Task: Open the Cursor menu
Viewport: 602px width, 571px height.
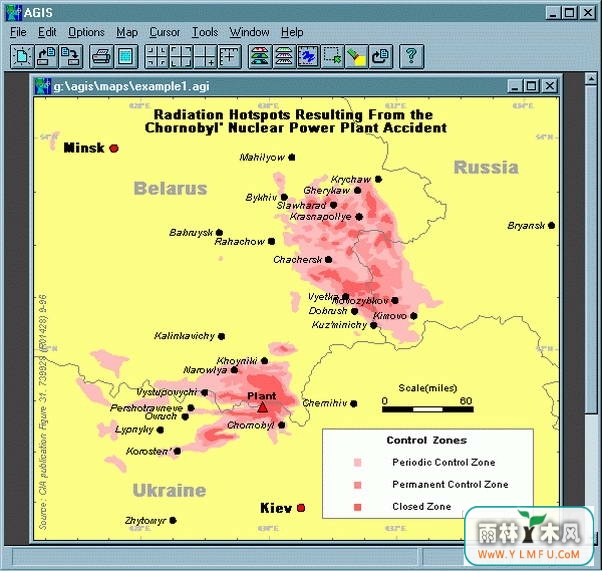Action: tap(164, 32)
